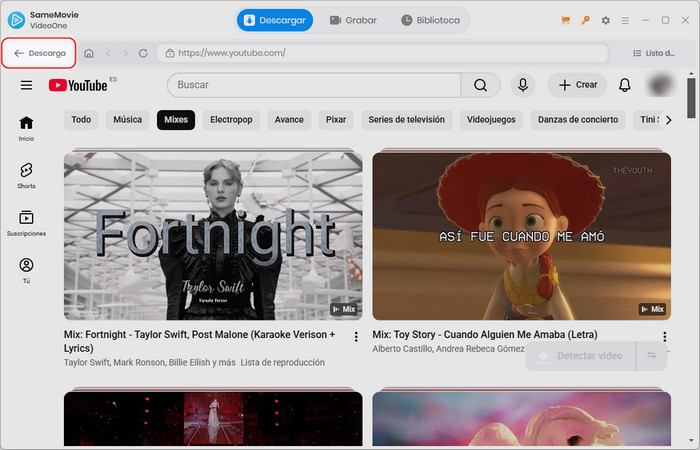Start voice search with microphone icon
700x450 pixels.
tap(523, 85)
